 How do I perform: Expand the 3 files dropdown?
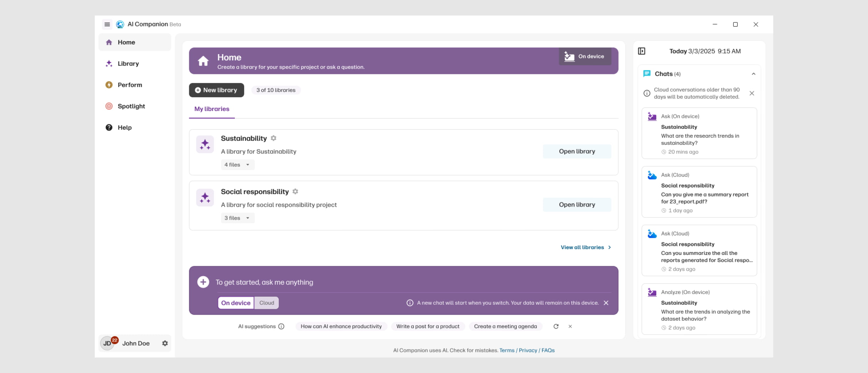tap(237, 218)
